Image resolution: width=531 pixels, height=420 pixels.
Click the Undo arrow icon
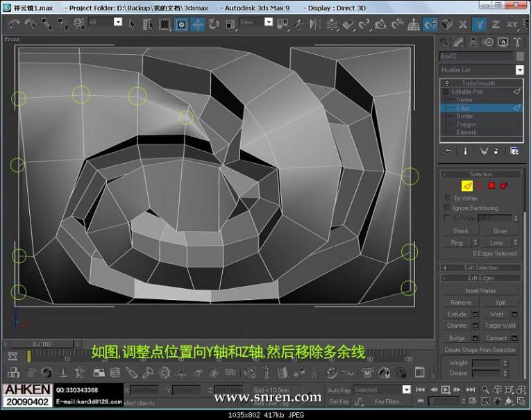(14, 24)
